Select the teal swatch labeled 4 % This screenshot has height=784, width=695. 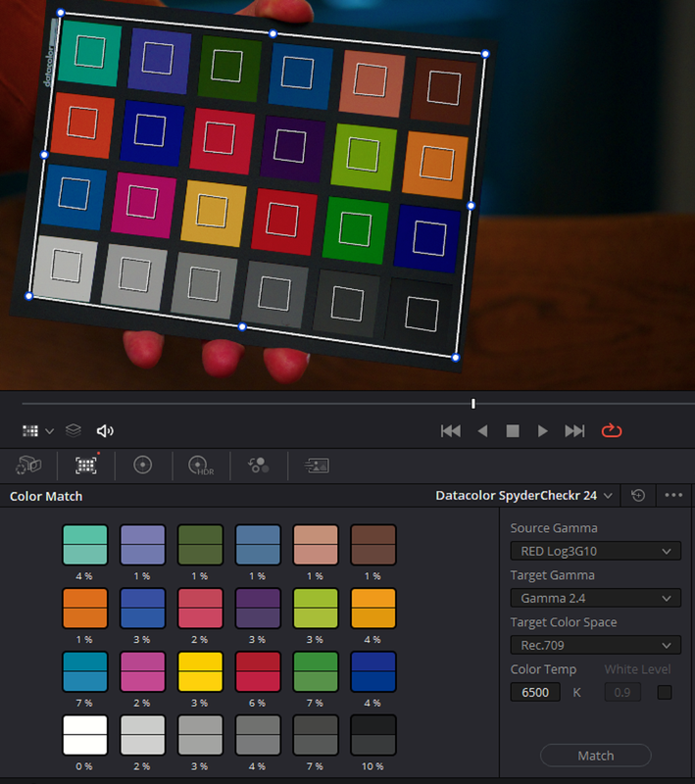(85, 545)
